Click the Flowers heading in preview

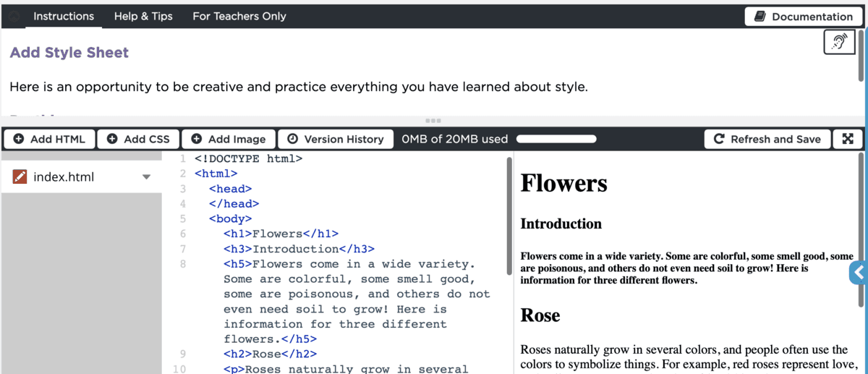[563, 183]
